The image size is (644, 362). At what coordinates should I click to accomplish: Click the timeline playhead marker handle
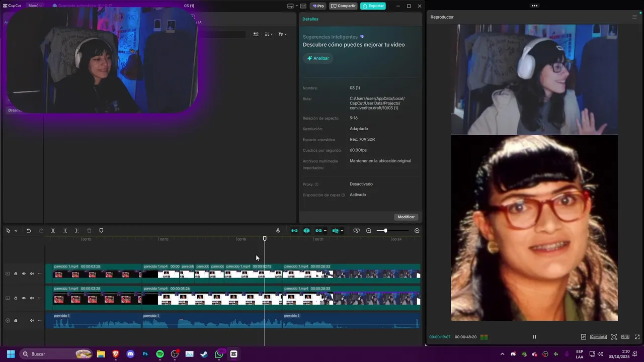[x=265, y=239]
